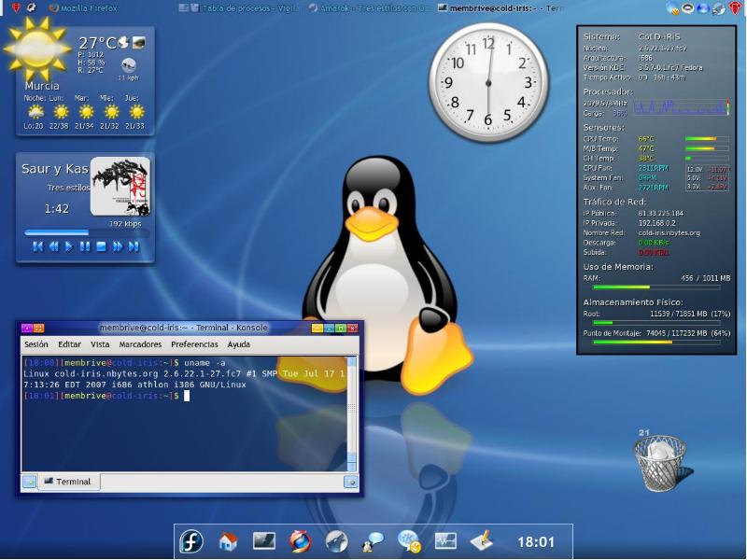Open the trash bin on the desktop
This screenshot has height=560, width=747.
click(x=660, y=463)
